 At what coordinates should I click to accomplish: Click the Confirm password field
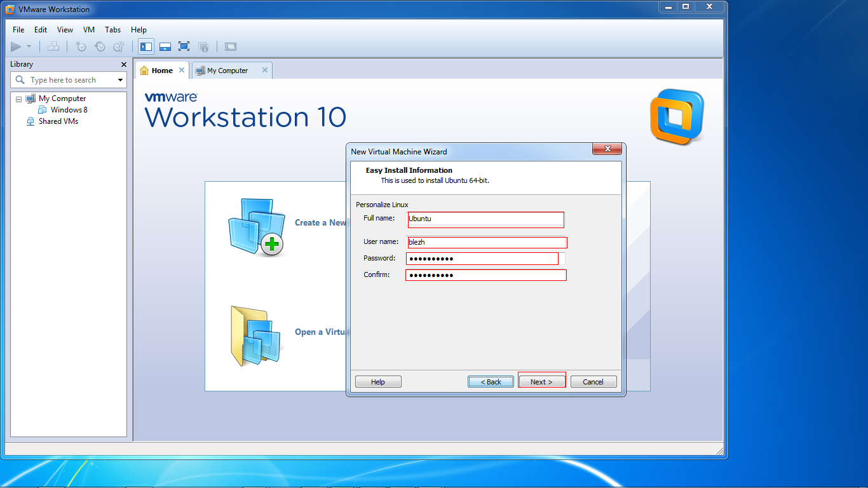point(485,274)
